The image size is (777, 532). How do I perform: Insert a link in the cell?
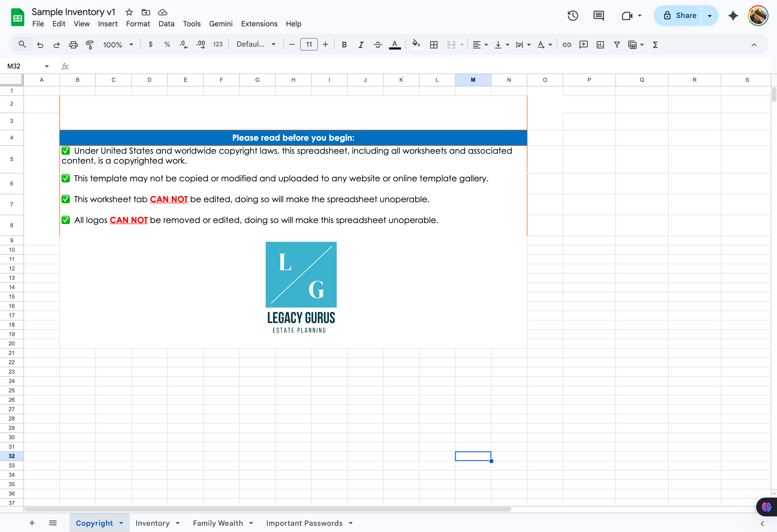coord(567,45)
